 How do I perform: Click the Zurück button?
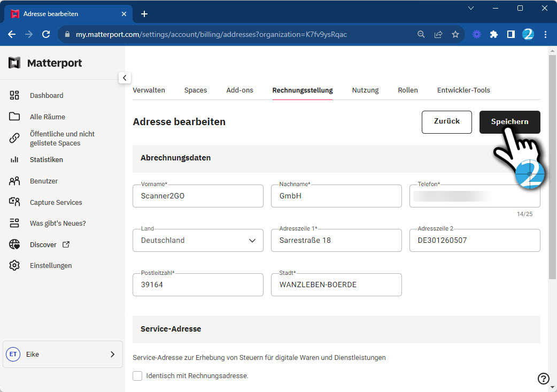pos(447,122)
